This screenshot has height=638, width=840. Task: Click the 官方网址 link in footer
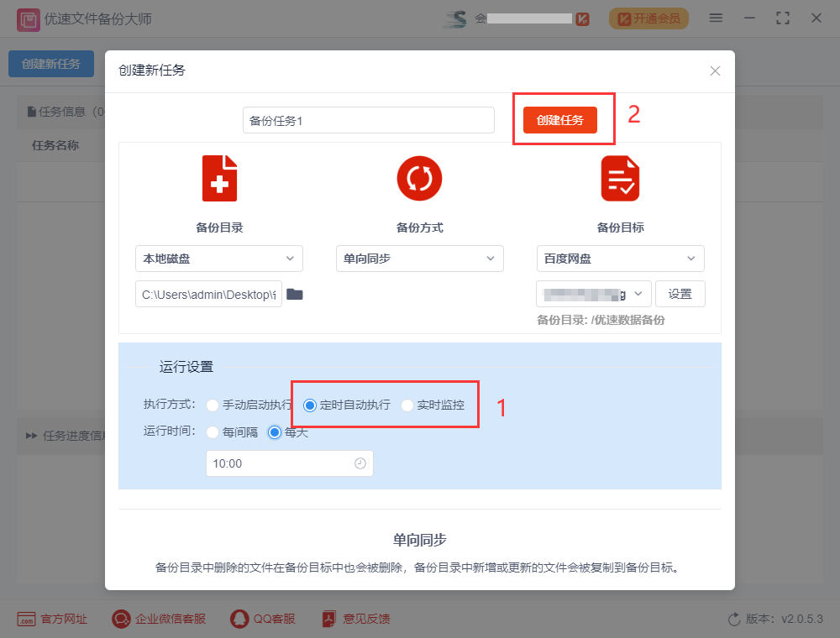tap(52, 619)
